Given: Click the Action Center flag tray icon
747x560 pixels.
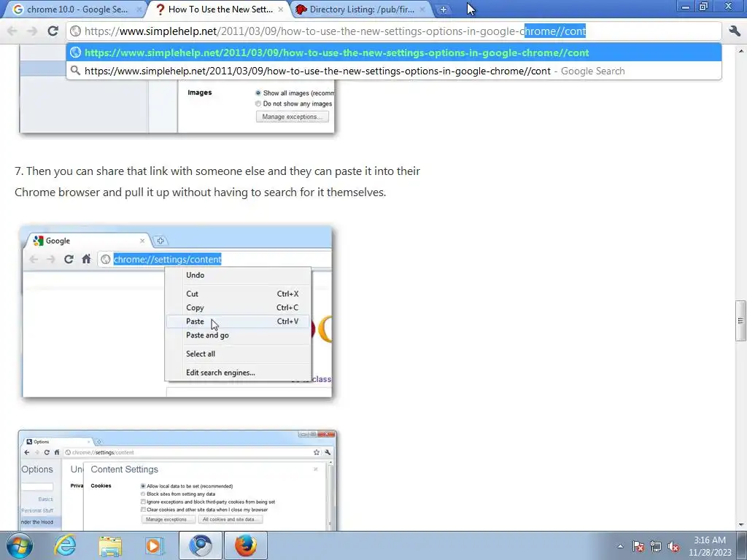Looking at the screenshot, I should coord(638,546).
